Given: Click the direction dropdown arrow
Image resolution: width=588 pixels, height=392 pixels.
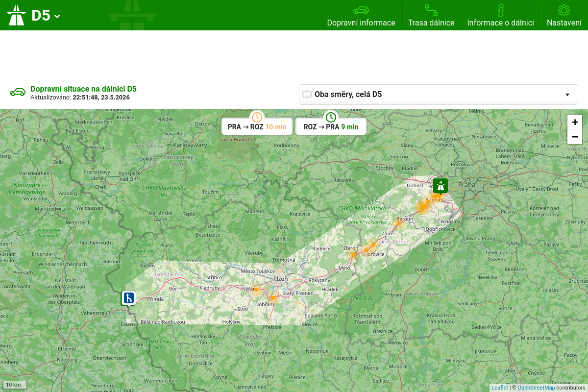Looking at the screenshot, I should 567,95.
